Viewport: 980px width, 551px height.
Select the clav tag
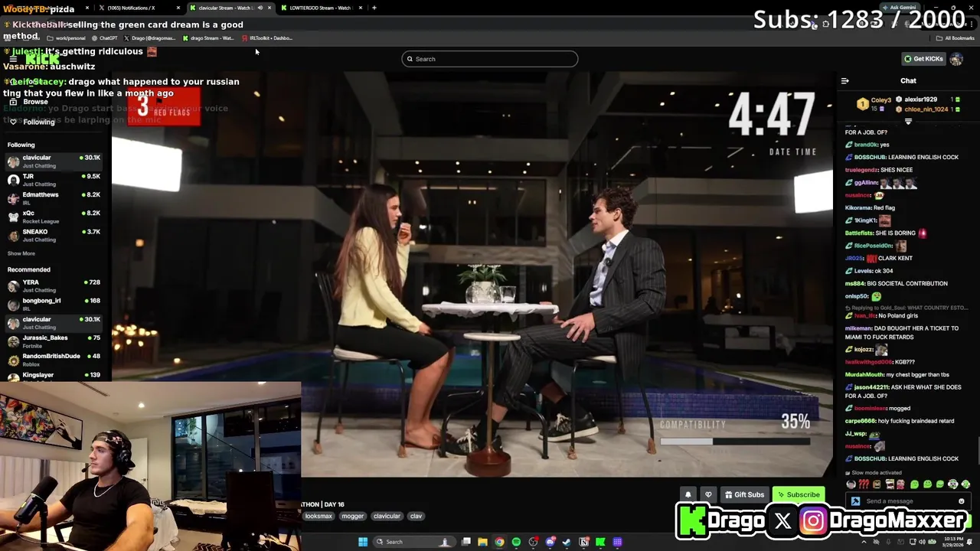click(416, 516)
